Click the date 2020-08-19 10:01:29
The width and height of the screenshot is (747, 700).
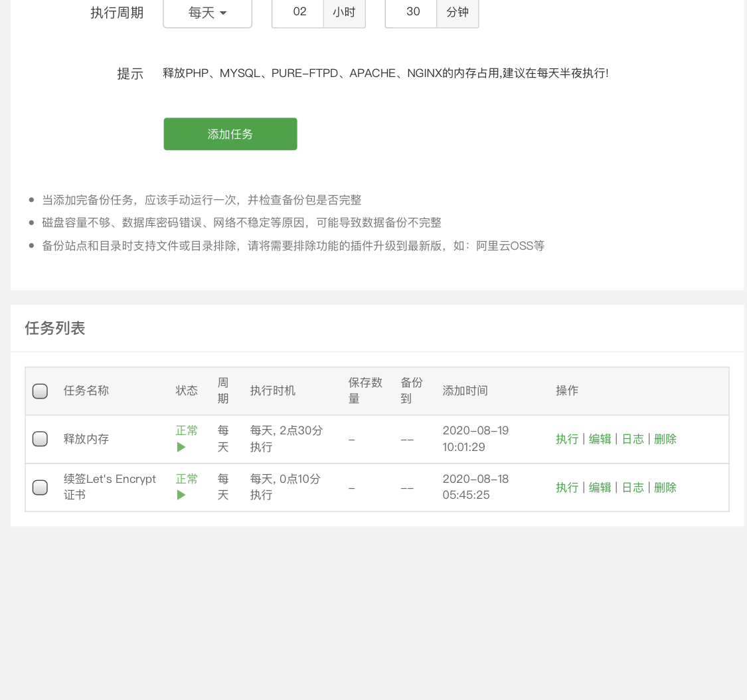pos(475,439)
